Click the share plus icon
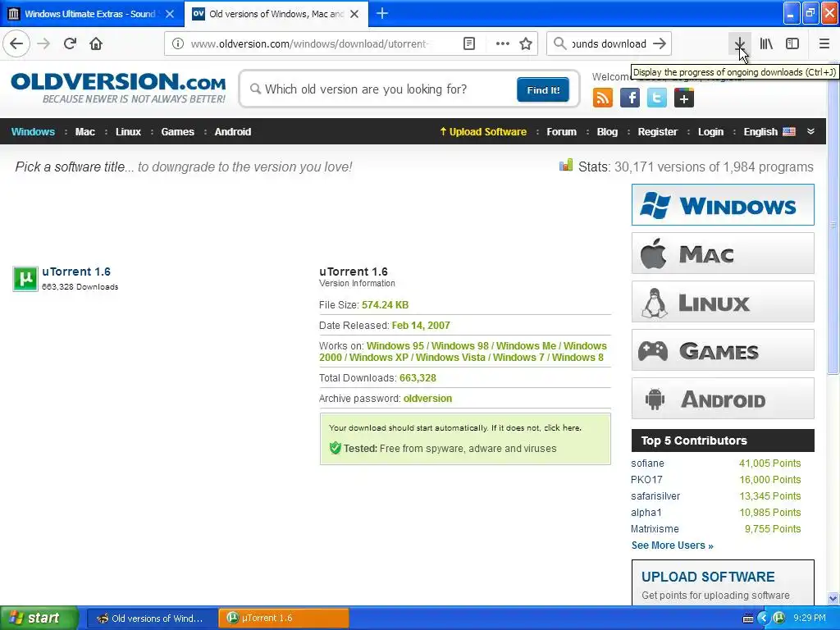The width and height of the screenshot is (840, 630). coord(683,98)
